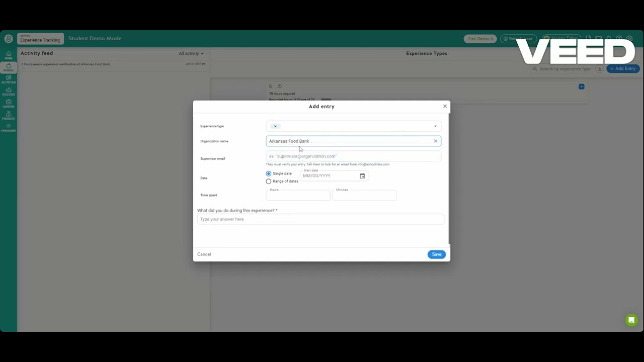
Task: Open the Colleges sidebar section
Action: [x=9, y=92]
